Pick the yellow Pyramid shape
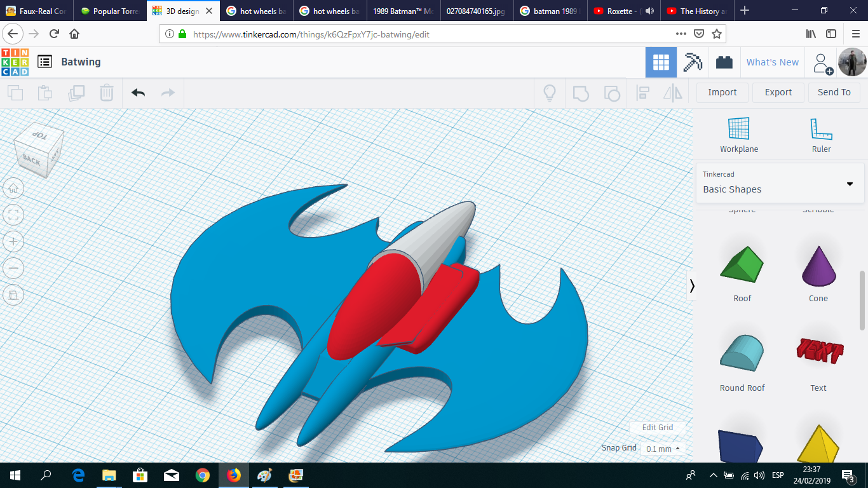This screenshot has height=488, width=868. [x=818, y=445]
